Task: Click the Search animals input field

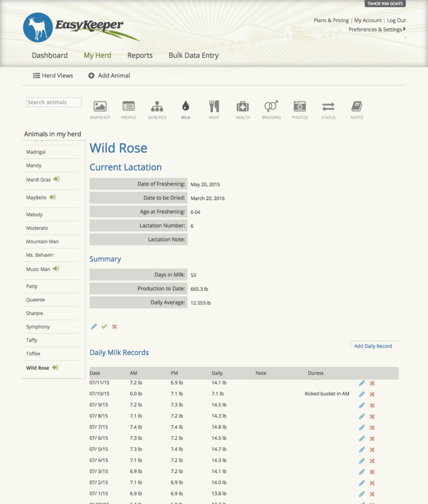Action: [x=54, y=102]
